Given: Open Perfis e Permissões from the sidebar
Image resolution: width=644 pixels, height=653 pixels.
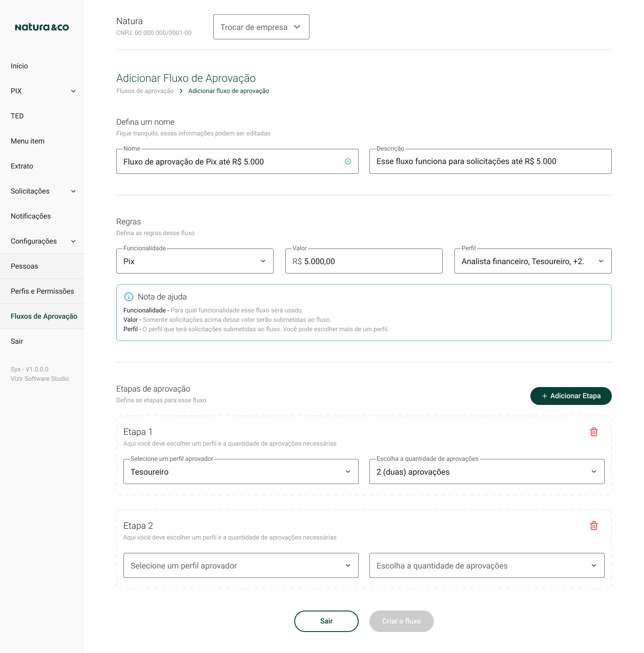Looking at the screenshot, I should pyautogui.click(x=42, y=291).
